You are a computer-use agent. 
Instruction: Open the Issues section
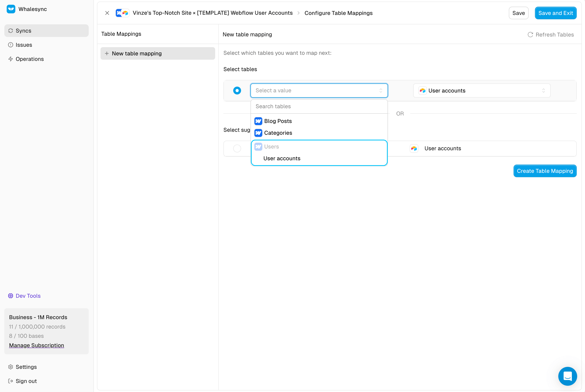point(24,45)
